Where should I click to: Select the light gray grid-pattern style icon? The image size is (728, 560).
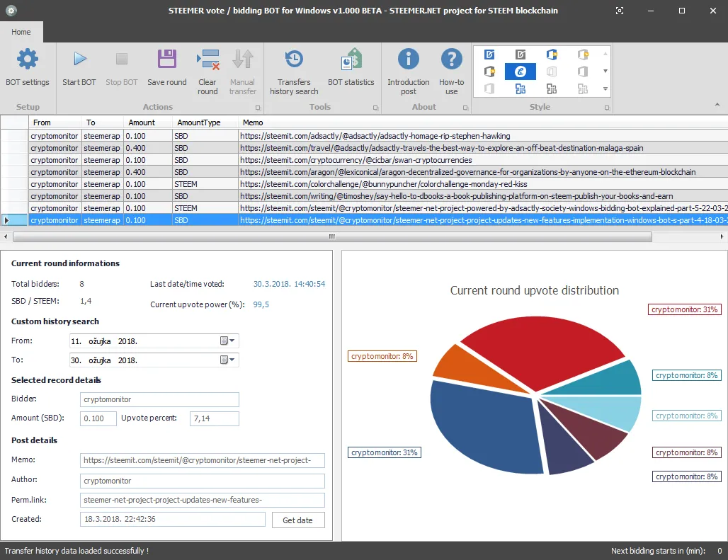(x=583, y=88)
